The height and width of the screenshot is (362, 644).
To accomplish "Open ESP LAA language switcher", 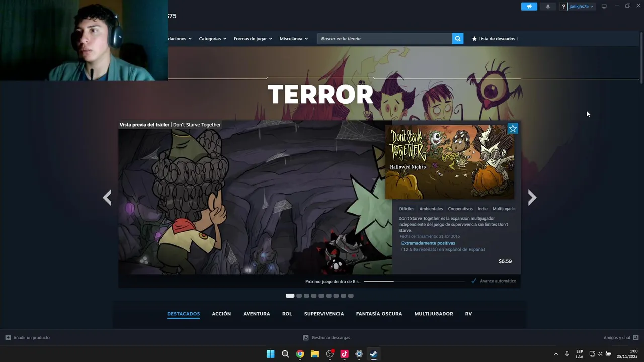I will [580, 354].
